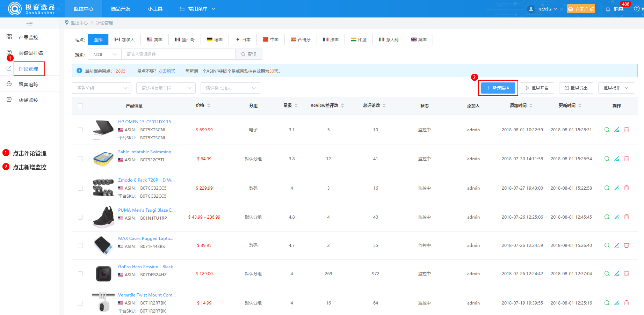The image size is (644, 315).
Task: Delete the HP OMEN row
Action: (x=627, y=130)
